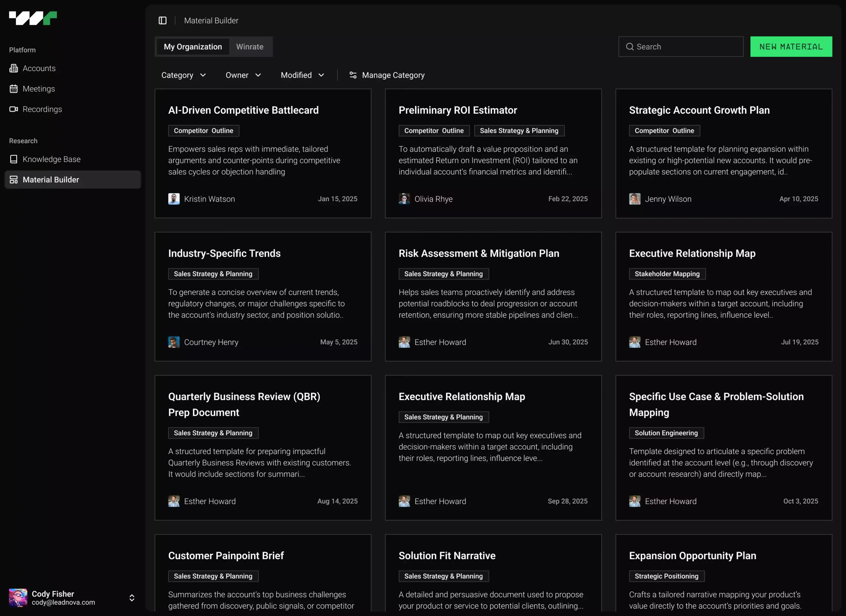Click the NEW MATERIAL button
Viewport: 846px width, 616px height.
point(791,47)
